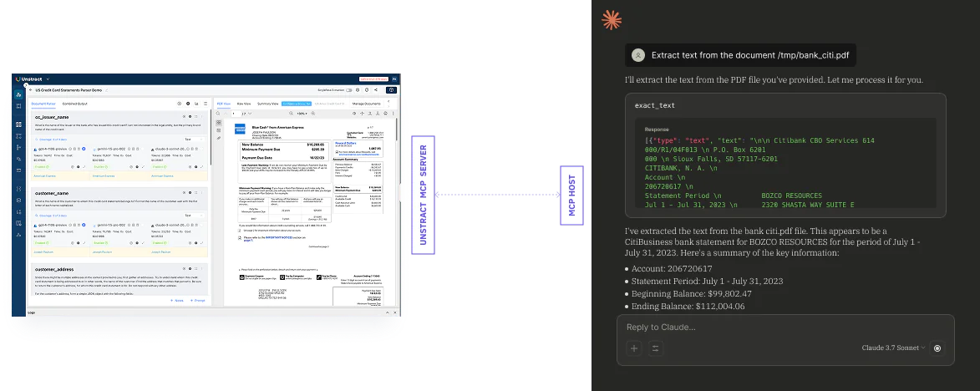The width and height of the screenshot is (980, 391).
Task: Switch to the Combined Output tab
Action: pos(75,104)
